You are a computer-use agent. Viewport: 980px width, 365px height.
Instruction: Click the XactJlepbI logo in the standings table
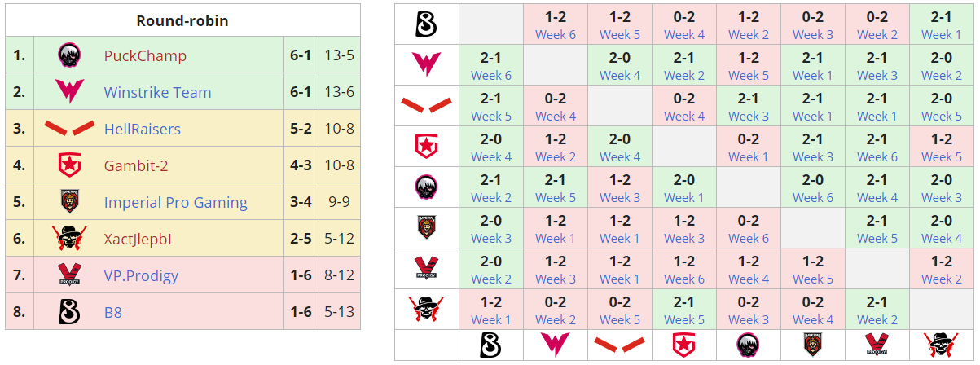(68, 239)
